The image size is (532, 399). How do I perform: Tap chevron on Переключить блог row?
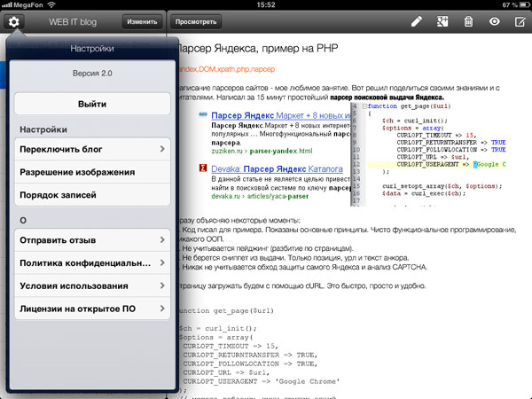(162, 149)
